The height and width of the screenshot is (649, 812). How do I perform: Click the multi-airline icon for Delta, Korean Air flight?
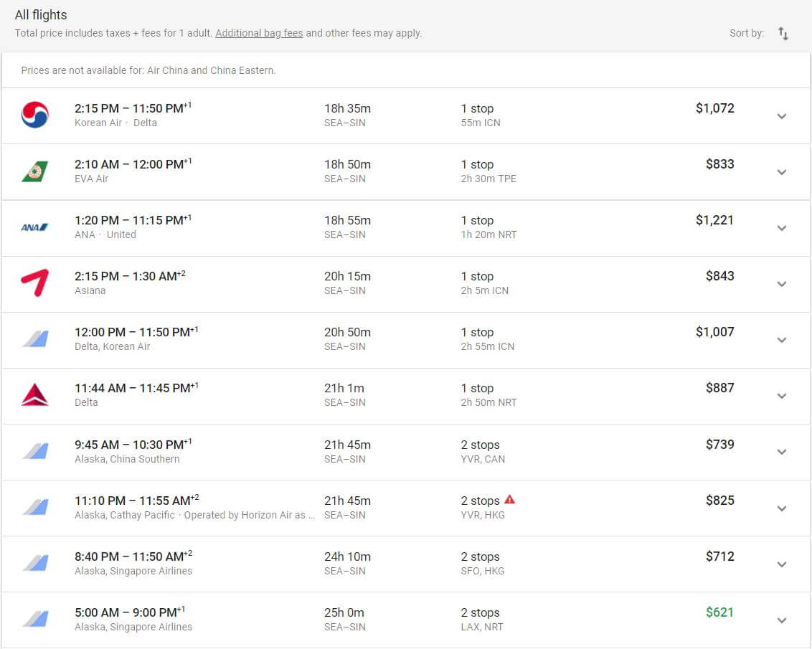point(36,339)
